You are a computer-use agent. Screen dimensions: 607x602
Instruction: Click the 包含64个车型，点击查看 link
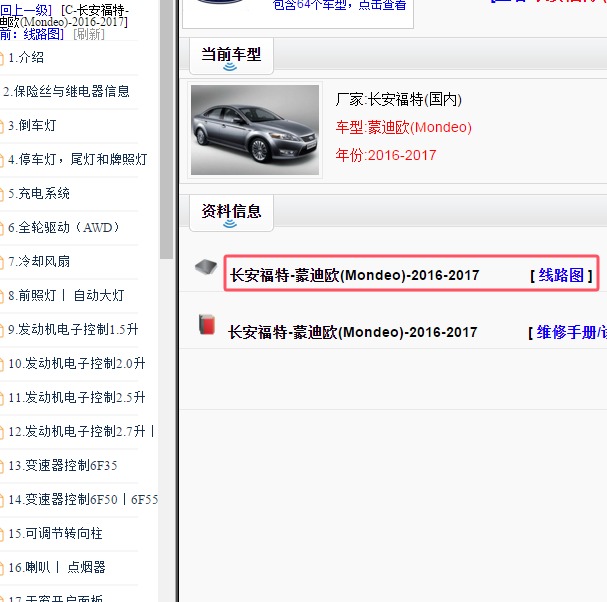[340, 5]
